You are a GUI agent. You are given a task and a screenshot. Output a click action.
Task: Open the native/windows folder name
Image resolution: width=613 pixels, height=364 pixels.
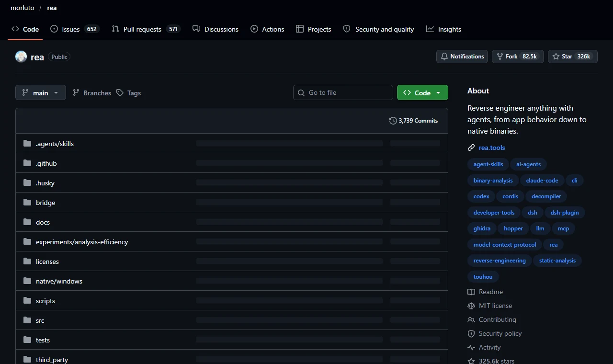[x=59, y=281]
